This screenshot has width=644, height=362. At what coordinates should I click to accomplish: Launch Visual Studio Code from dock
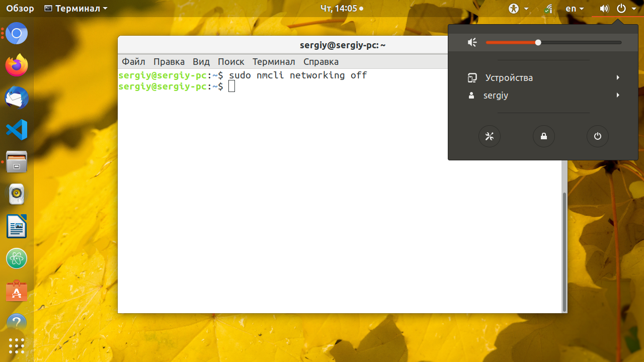[x=17, y=130]
